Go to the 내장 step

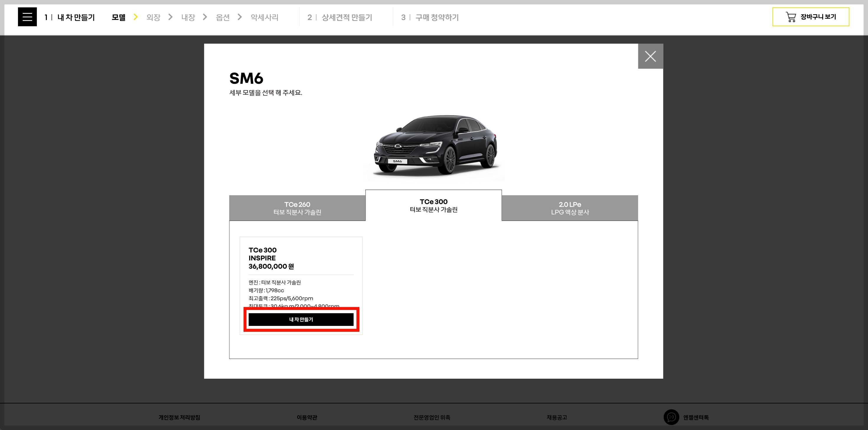tap(188, 17)
